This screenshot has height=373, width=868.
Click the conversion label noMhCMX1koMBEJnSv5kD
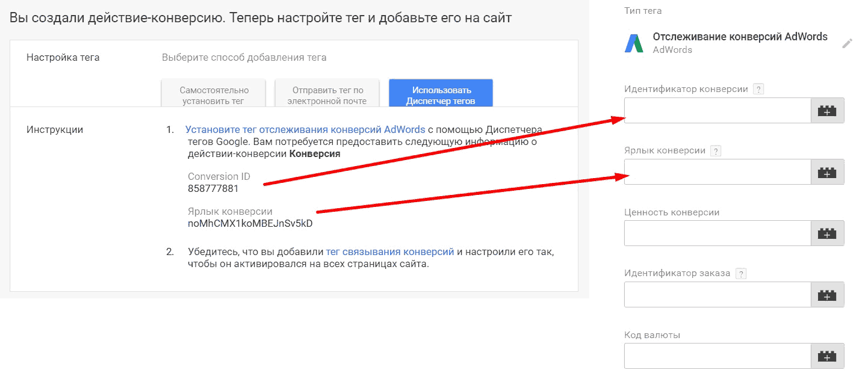250,223
